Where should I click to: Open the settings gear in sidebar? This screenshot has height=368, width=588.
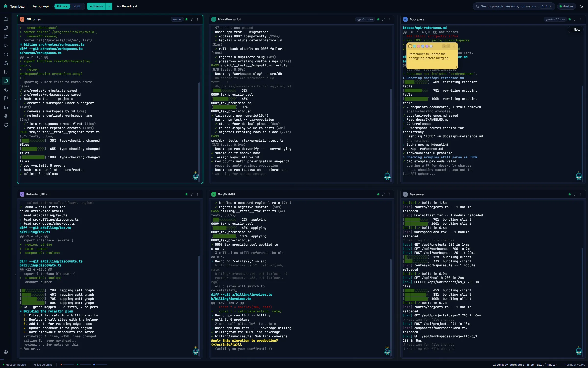point(6,352)
